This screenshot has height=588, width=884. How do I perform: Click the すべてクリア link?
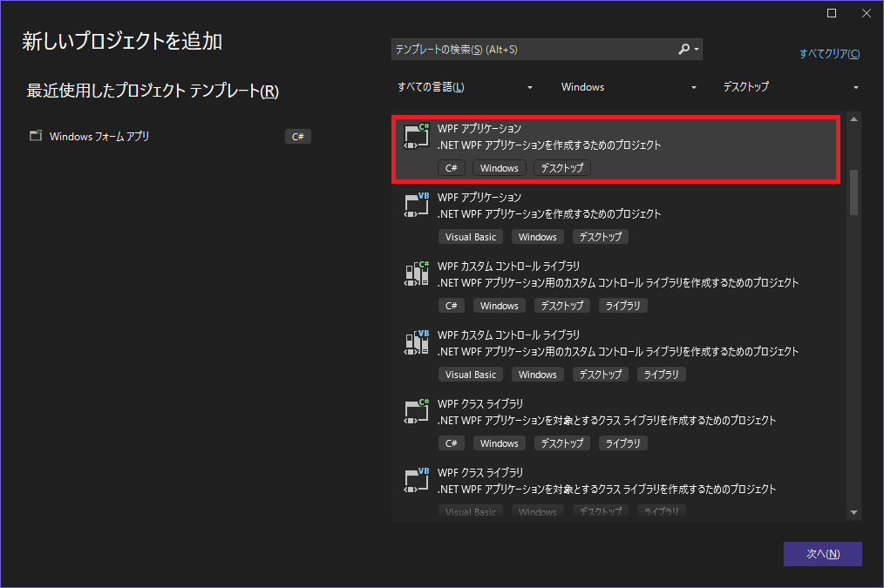coord(829,54)
